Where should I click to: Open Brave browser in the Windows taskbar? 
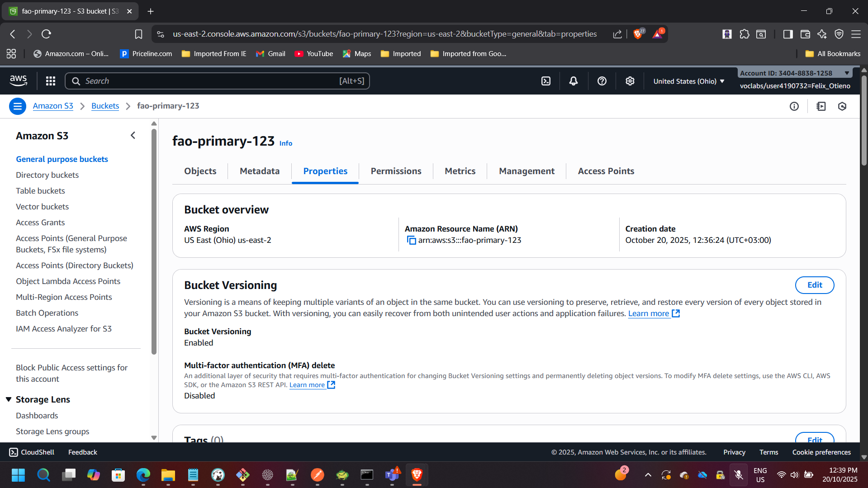tap(417, 475)
